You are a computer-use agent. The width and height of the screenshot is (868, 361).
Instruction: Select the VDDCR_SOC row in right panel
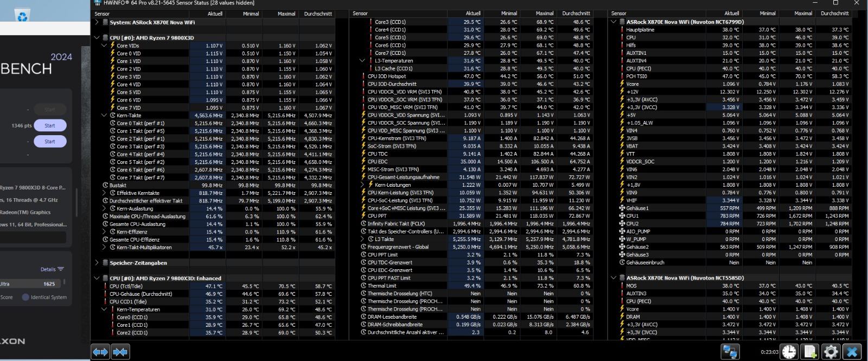(x=734, y=162)
